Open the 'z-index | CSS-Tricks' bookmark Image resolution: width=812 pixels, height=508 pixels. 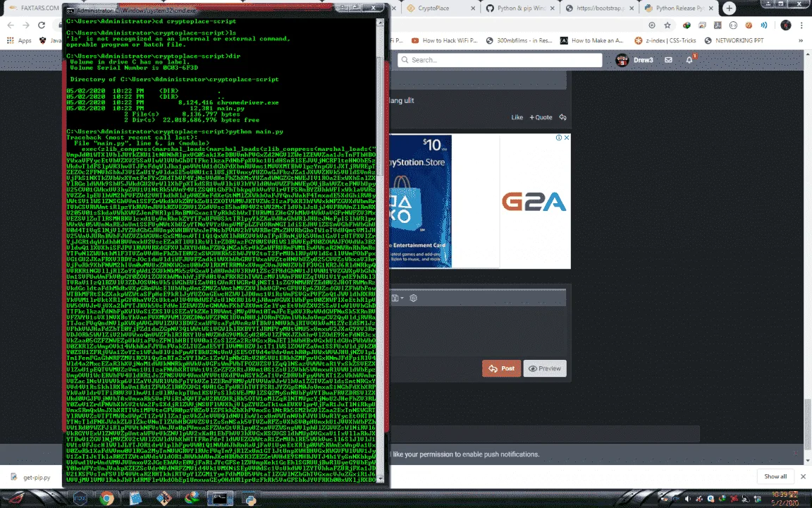pyautogui.click(x=665, y=40)
